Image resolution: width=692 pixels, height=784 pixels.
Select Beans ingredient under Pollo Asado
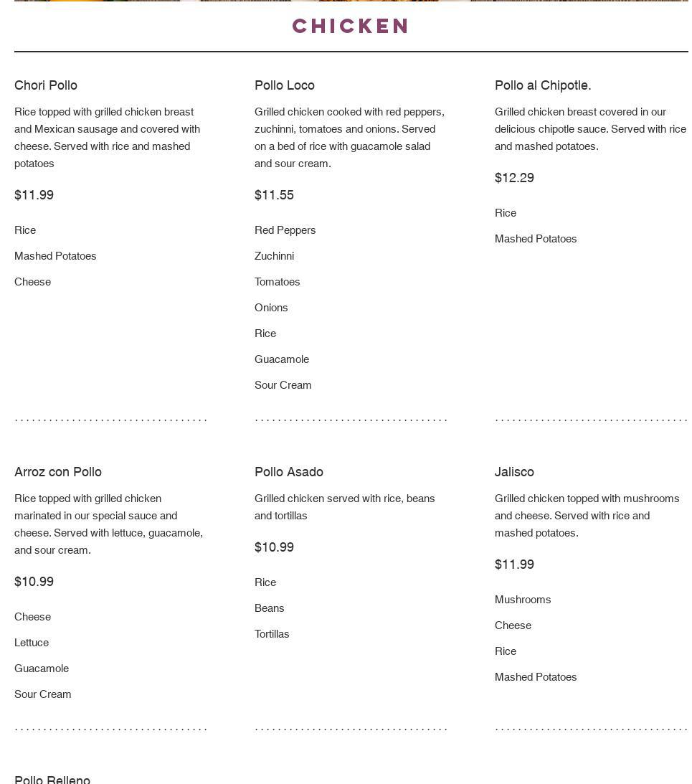coord(270,608)
